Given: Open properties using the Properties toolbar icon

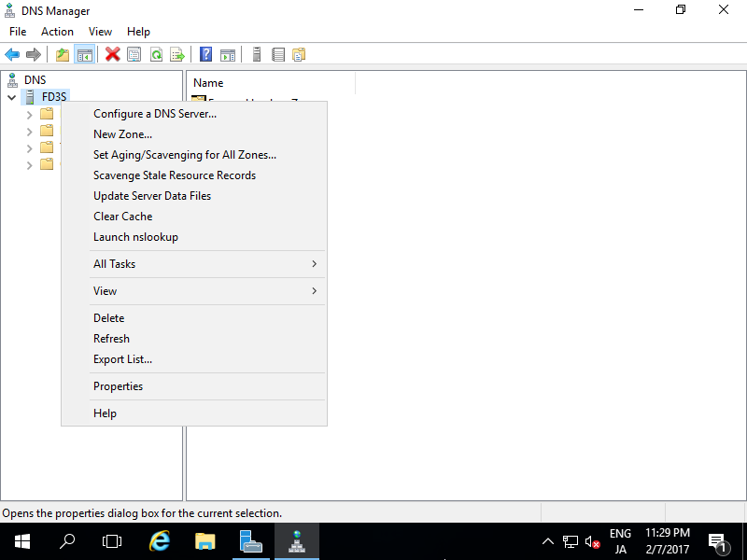Looking at the screenshot, I should click(x=134, y=53).
